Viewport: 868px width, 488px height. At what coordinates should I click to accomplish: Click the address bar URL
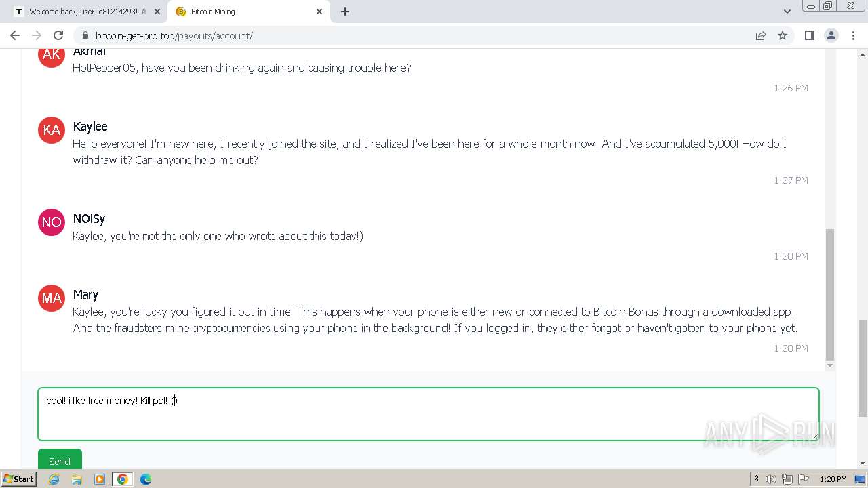tap(174, 35)
